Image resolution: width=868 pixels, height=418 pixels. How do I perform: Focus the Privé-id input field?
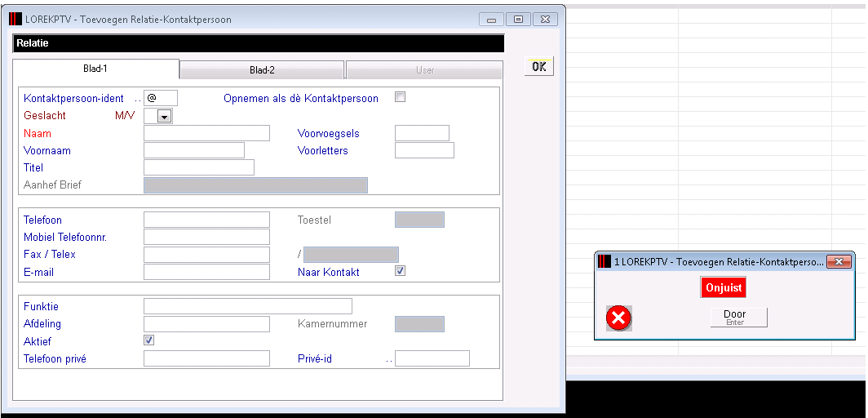tap(432, 358)
